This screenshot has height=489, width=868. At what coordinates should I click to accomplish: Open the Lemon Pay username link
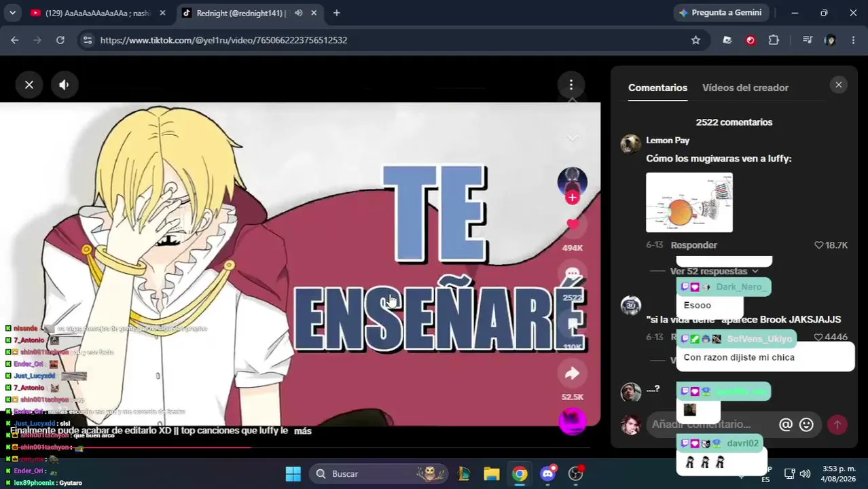[668, 141]
